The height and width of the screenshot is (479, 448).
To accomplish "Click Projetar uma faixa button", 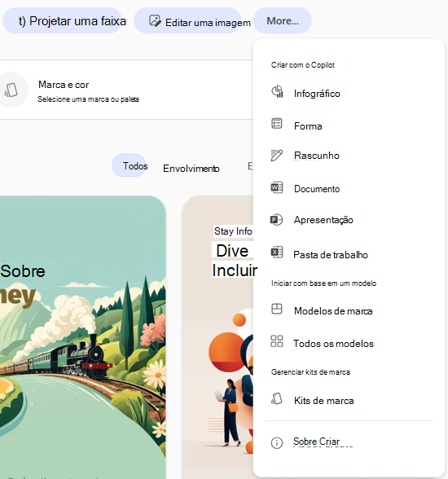I will pyautogui.click(x=63, y=21).
